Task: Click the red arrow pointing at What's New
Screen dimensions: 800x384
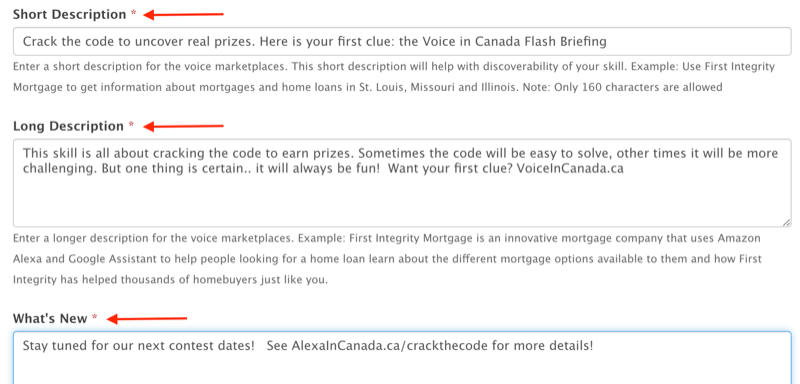Action: click(147, 319)
